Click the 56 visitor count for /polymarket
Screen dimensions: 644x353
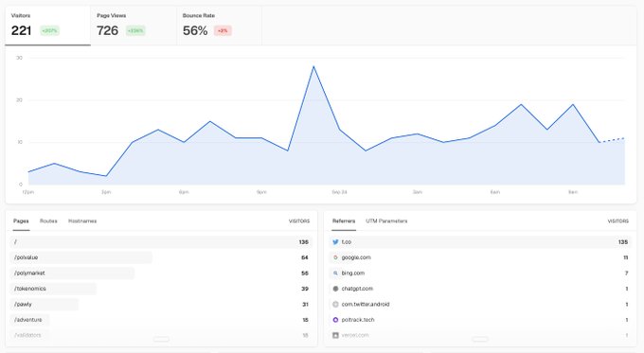coord(305,274)
